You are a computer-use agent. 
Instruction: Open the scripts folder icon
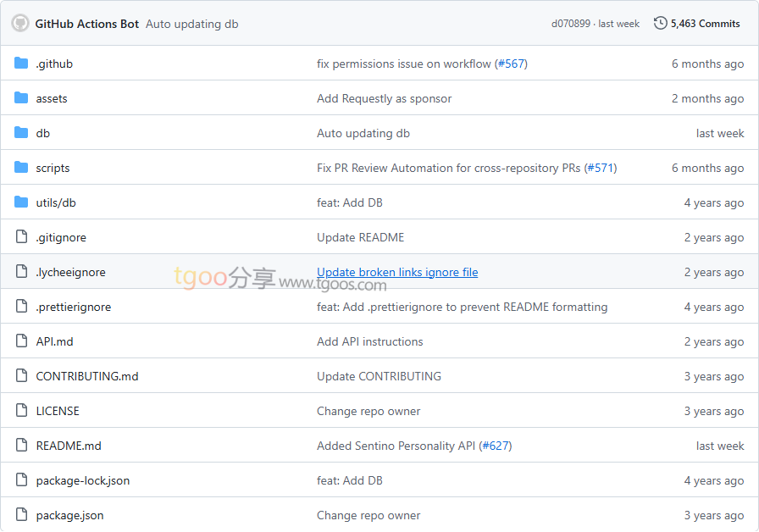tap(21, 168)
